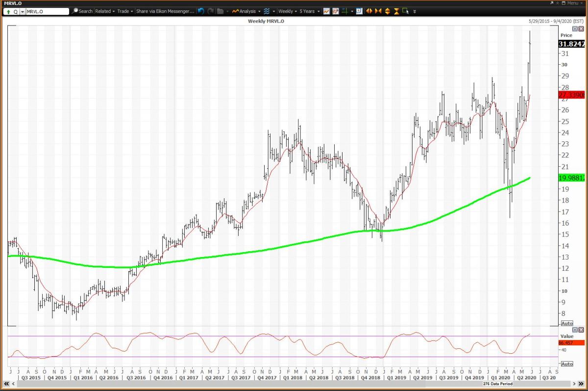Click Share via Eikon Messenger
The width and height of the screenshot is (588, 391).
[x=165, y=11]
